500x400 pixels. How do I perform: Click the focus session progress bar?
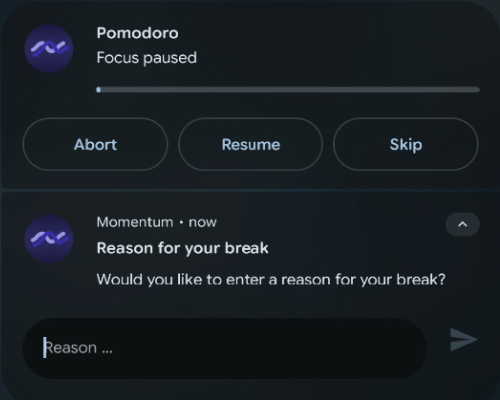pos(288,90)
